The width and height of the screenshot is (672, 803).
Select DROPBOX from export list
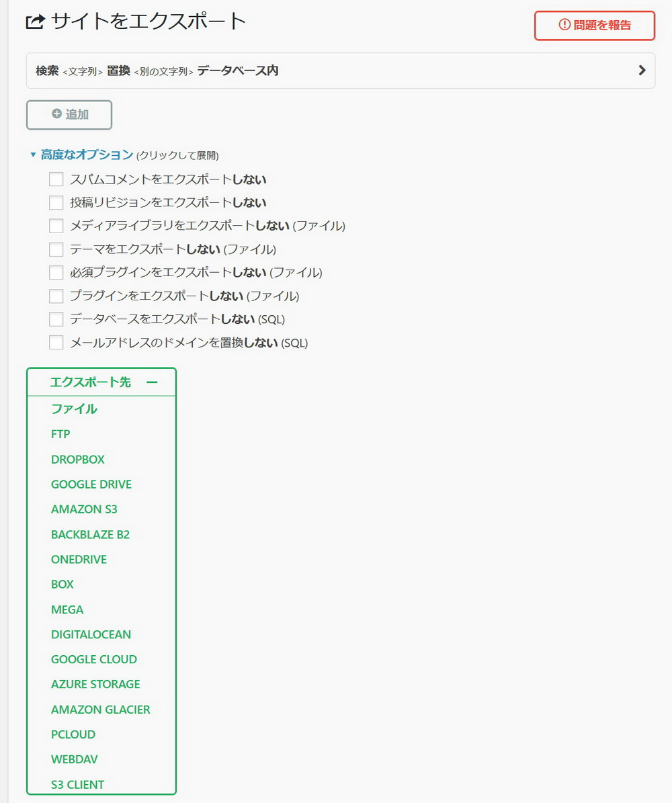pos(78,460)
